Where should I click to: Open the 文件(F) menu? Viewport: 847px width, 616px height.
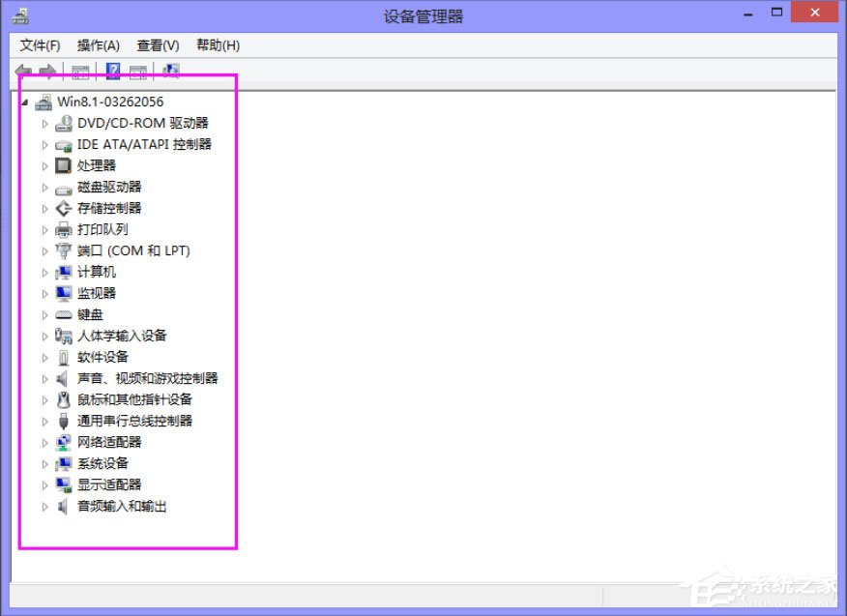click(x=40, y=44)
